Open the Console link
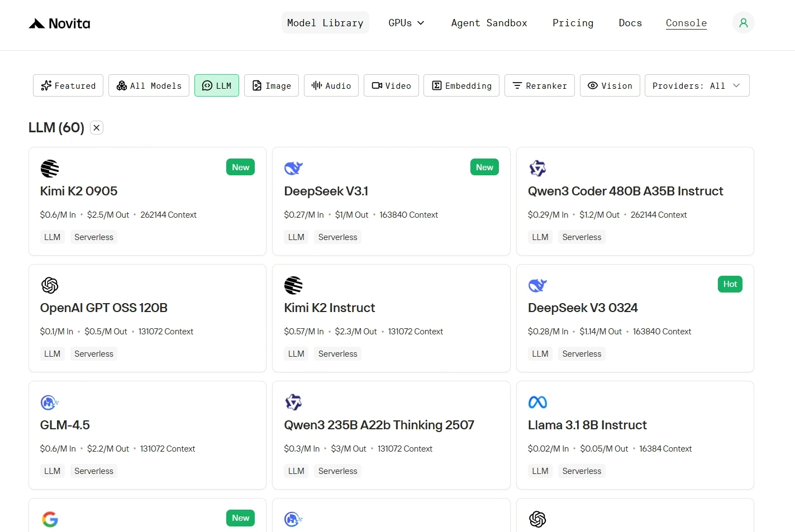Screen dimensions: 795x532 click(686, 23)
